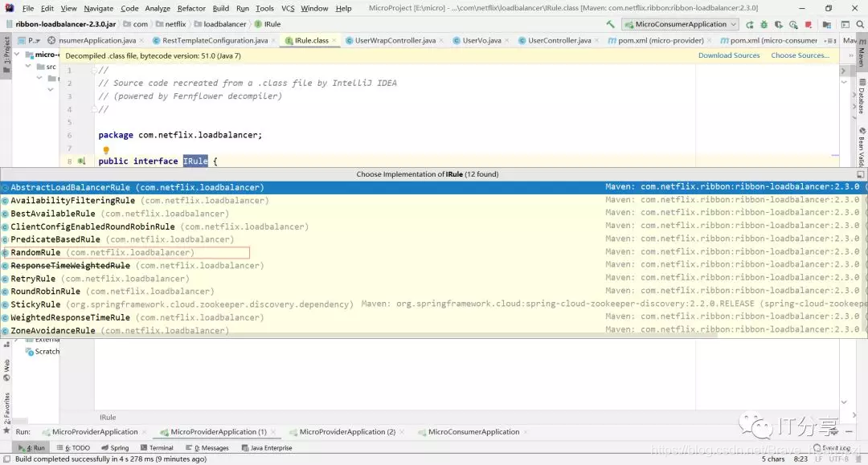Toggle the Spring tool window button
Image resolution: width=868 pixels, height=465 pixels.
[115, 448]
